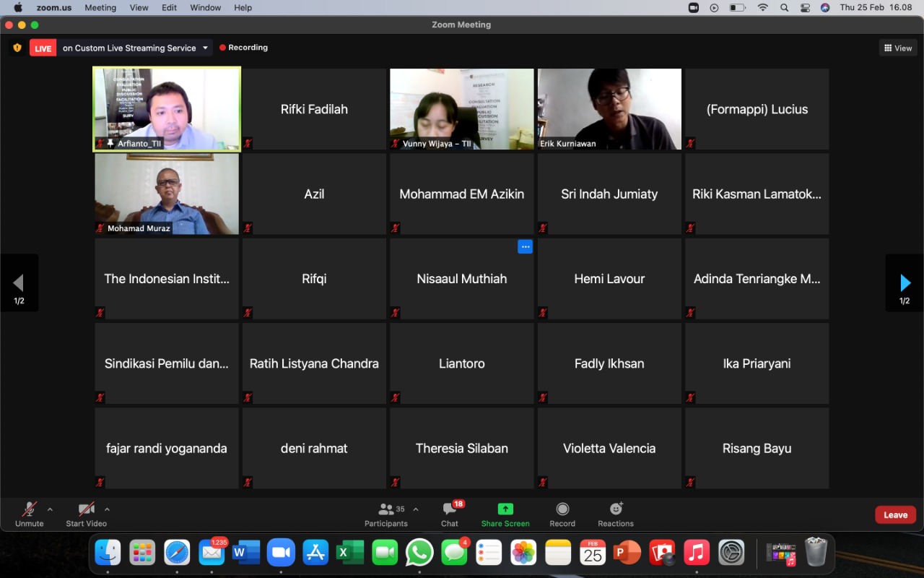Unmute the microphone
This screenshot has width=924, height=578.
(29, 509)
